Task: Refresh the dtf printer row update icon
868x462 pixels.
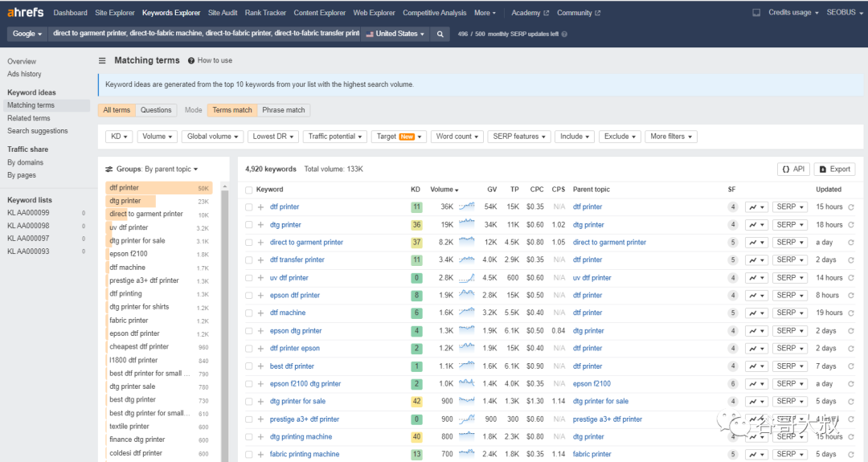Action: [x=851, y=207]
